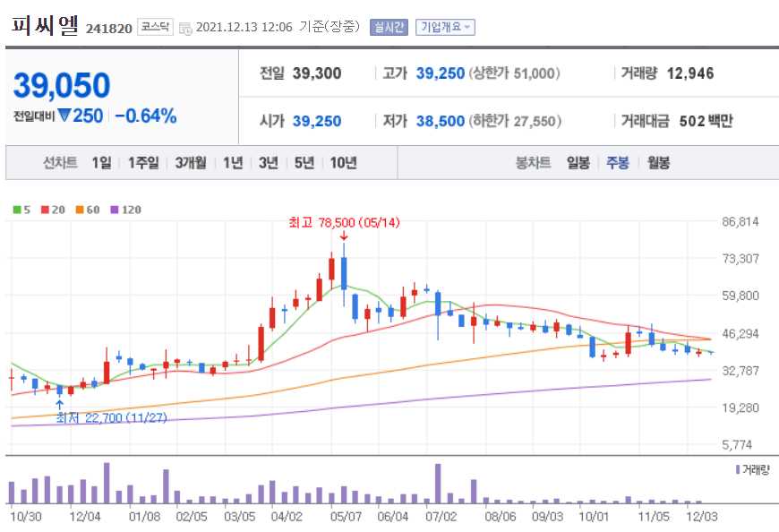
Task: Select the 3개월 chart period tab
Action: 193,163
